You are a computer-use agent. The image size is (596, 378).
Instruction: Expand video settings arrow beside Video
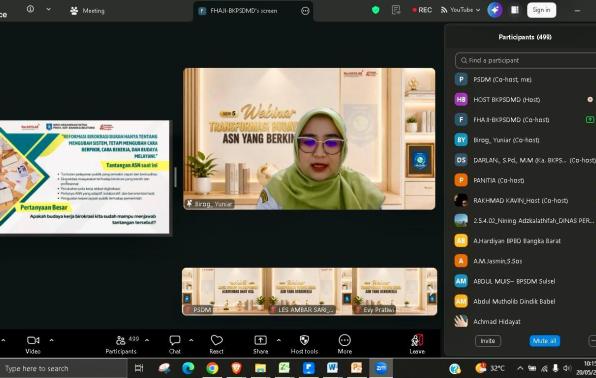tap(51, 340)
